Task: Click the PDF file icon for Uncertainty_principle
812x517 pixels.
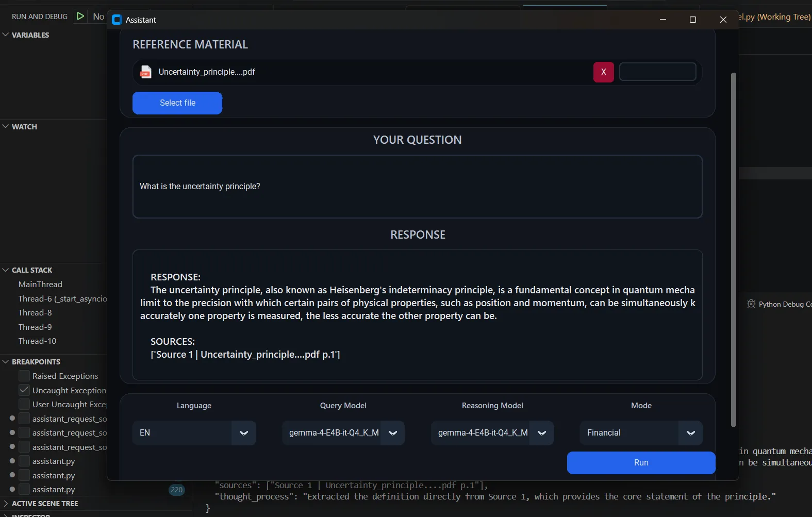Action: point(146,72)
